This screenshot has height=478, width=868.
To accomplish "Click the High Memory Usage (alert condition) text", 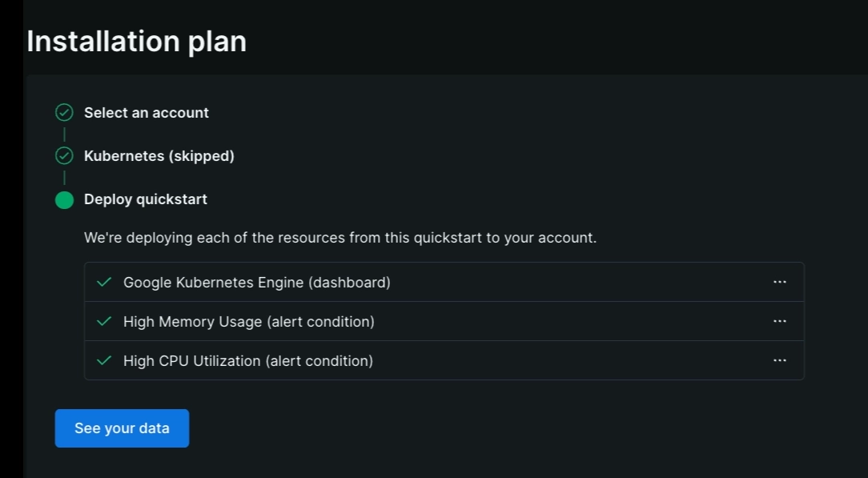I will 249,321.
